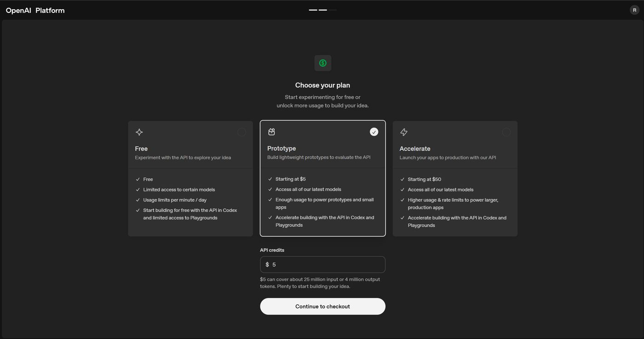Image resolution: width=644 pixels, height=339 pixels.
Task: Click the OpenAI Platform logo
Action: 35,10
